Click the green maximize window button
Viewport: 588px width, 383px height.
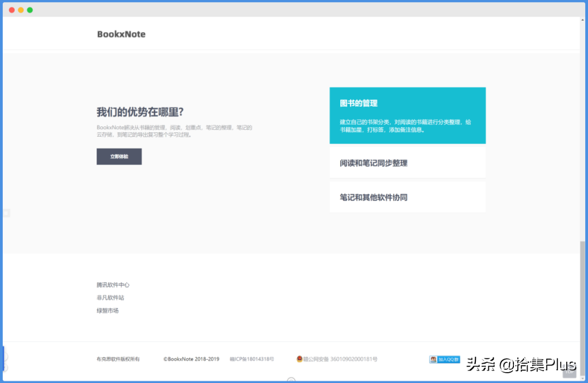(29, 10)
